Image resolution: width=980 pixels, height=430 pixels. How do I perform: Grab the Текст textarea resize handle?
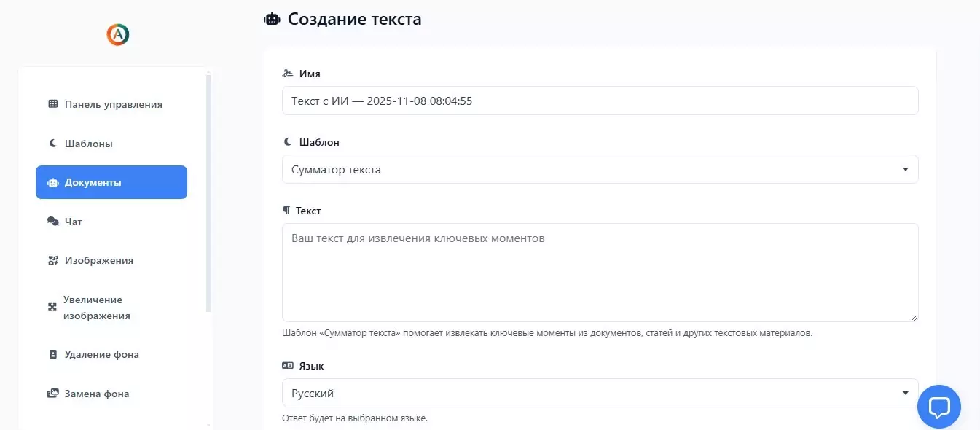[914, 317]
